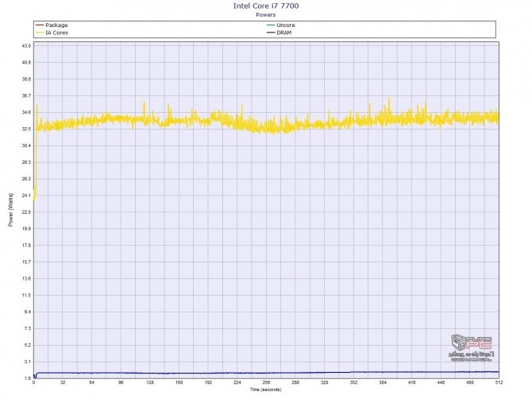This screenshot has height=399, width=532.
Task: Click the Powers subtitle
Action: click(x=266, y=14)
